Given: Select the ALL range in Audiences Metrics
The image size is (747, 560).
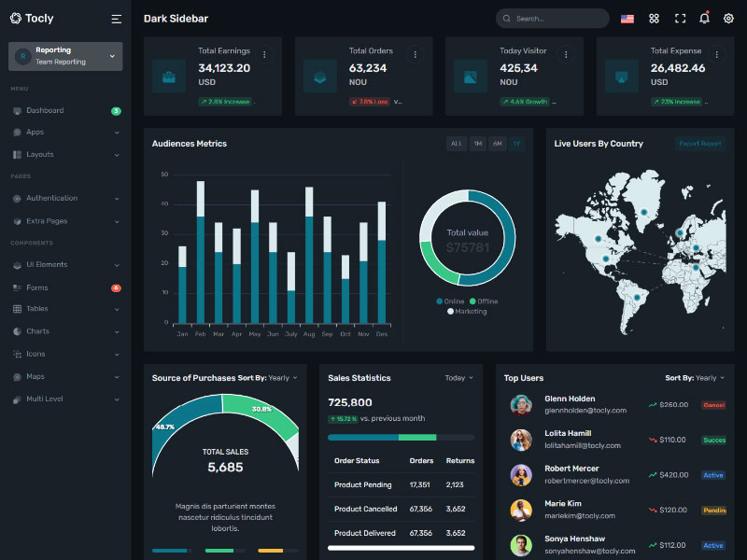Looking at the screenshot, I should [457, 144].
